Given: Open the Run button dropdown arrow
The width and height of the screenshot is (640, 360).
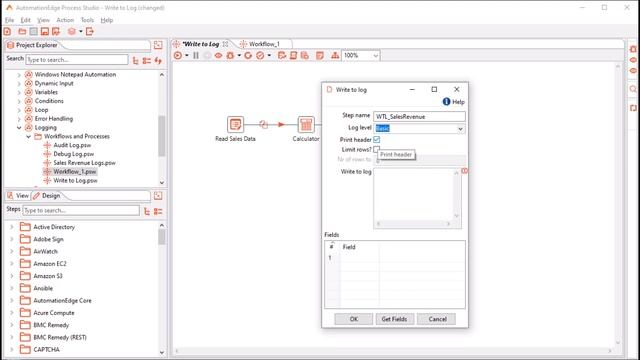Looking at the screenshot, I should click(187, 56).
